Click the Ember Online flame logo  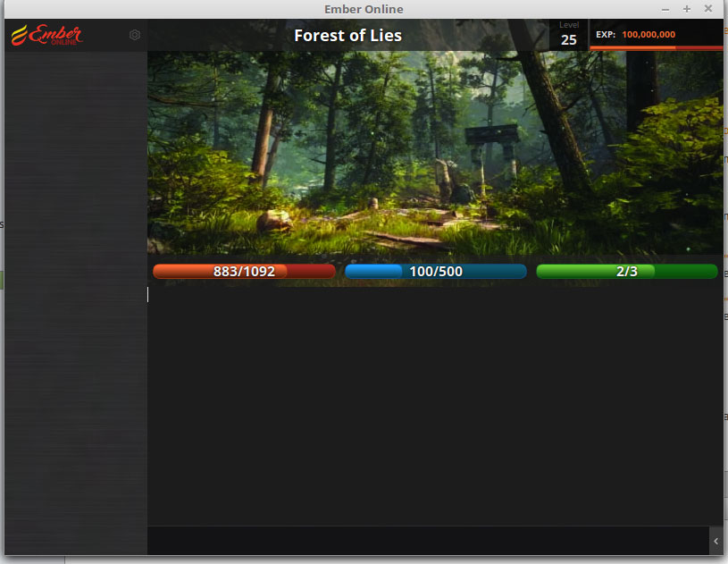(x=46, y=36)
